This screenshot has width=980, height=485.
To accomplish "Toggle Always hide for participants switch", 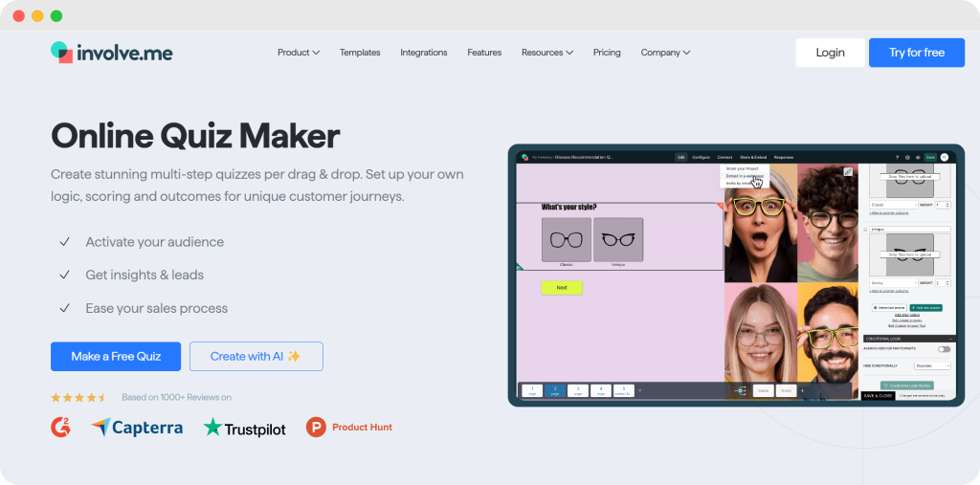I will pyautogui.click(x=944, y=349).
